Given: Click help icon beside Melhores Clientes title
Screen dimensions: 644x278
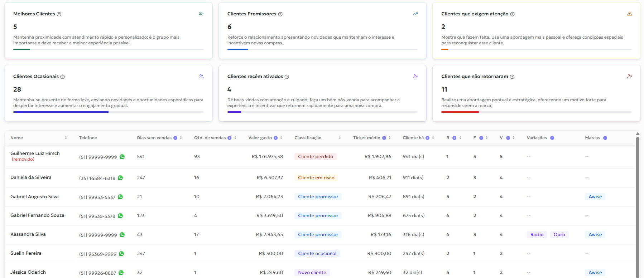Looking at the screenshot, I should coord(59,14).
